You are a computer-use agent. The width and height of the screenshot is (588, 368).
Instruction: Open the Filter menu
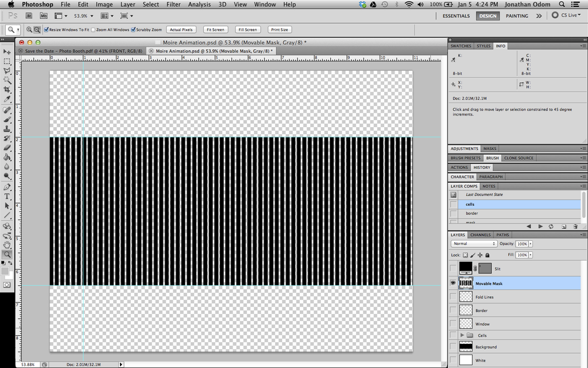(173, 4)
